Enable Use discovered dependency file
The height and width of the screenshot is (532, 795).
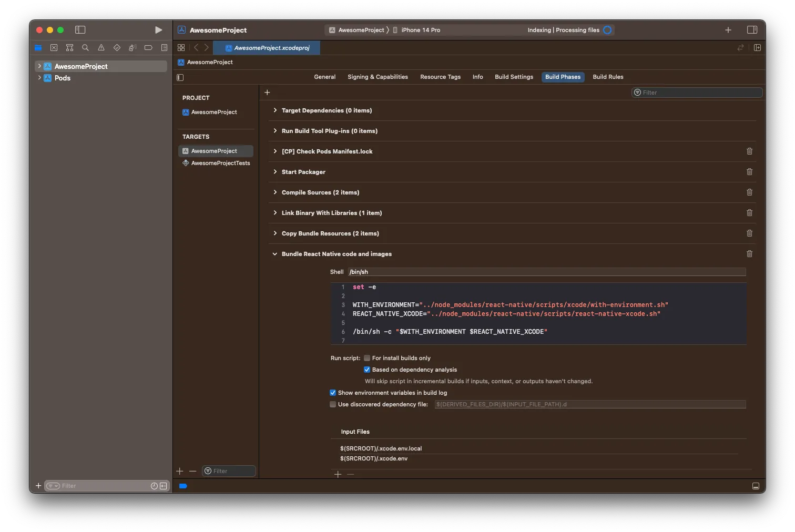coord(333,404)
